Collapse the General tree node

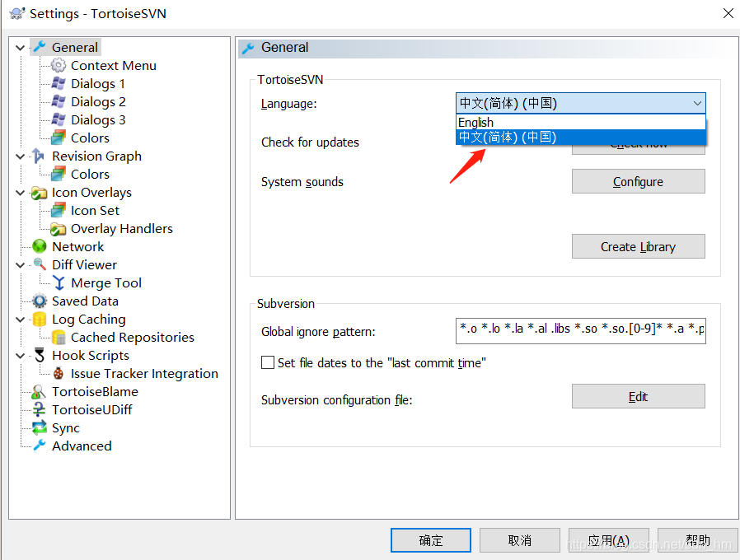tap(21, 48)
